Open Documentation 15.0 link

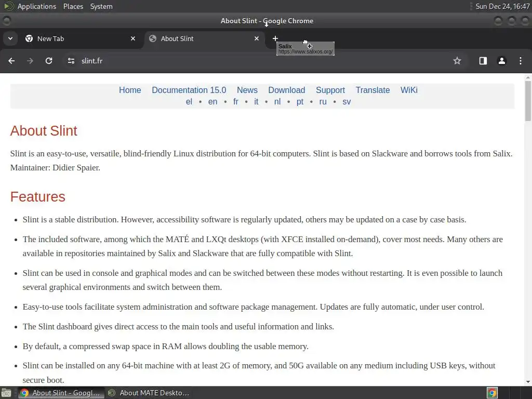(x=189, y=90)
